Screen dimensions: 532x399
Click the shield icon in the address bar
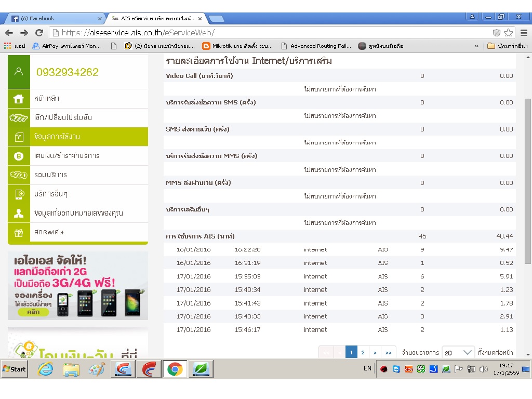(496, 33)
